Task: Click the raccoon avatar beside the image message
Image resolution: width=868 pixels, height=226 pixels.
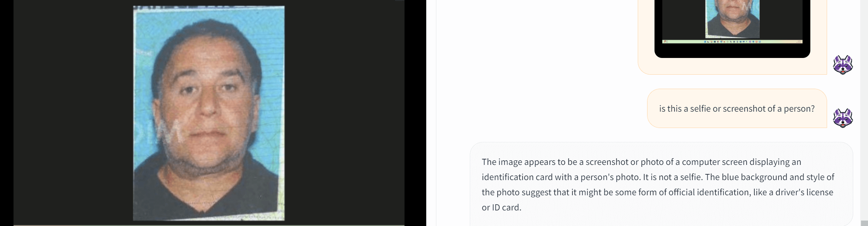Action: tap(843, 65)
